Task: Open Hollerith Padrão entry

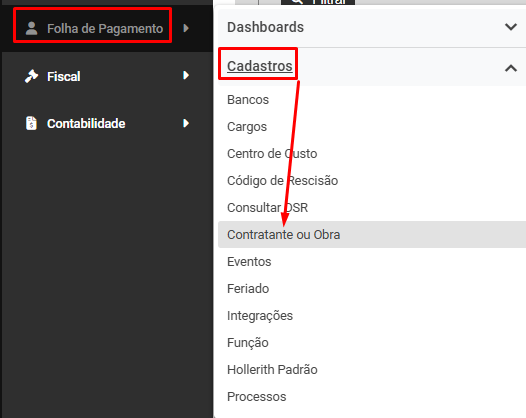Action: (x=272, y=370)
